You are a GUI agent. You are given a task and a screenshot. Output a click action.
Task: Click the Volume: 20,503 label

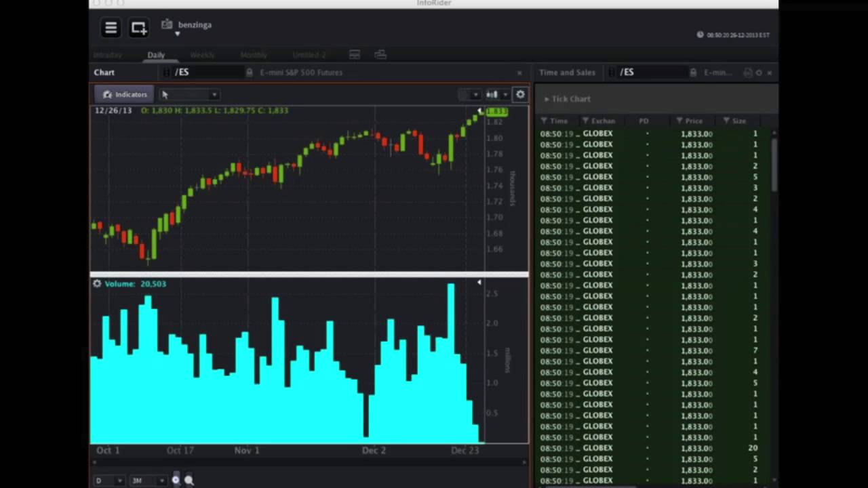(135, 283)
